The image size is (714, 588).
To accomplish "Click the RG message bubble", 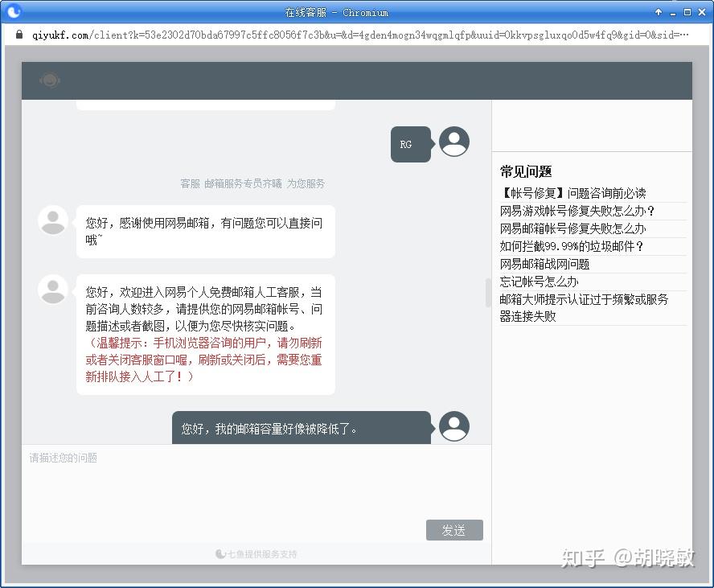I will [x=411, y=144].
